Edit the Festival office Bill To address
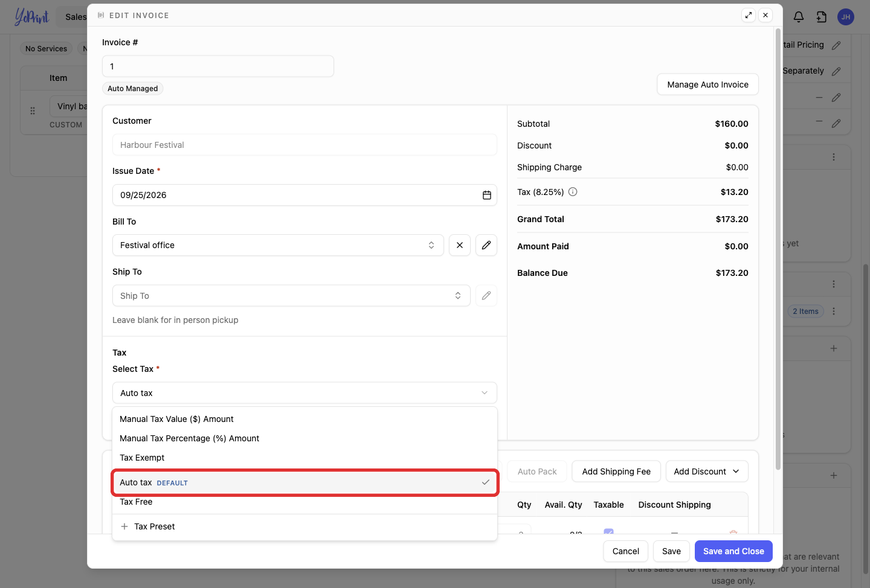Image resolution: width=870 pixels, height=588 pixels. (486, 245)
